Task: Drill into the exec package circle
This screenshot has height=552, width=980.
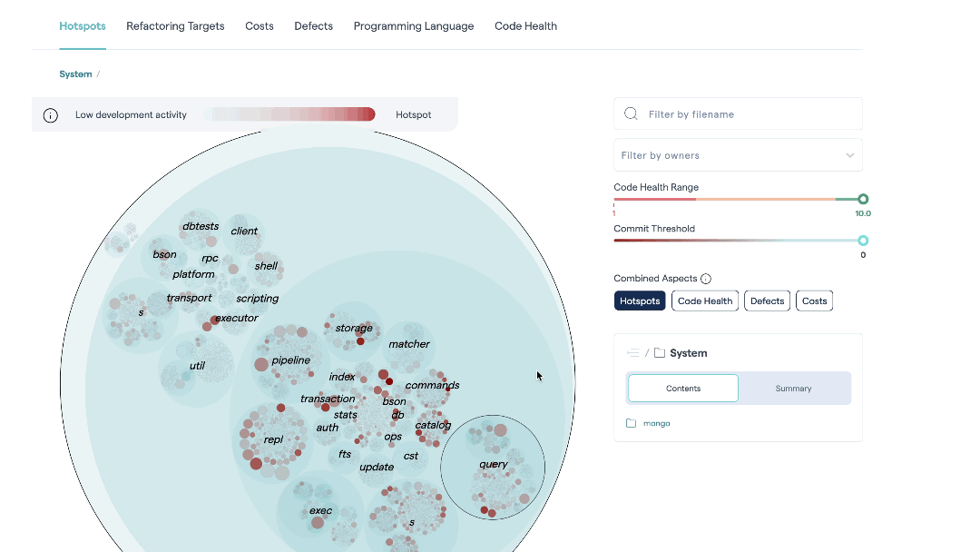Action: tap(321, 510)
